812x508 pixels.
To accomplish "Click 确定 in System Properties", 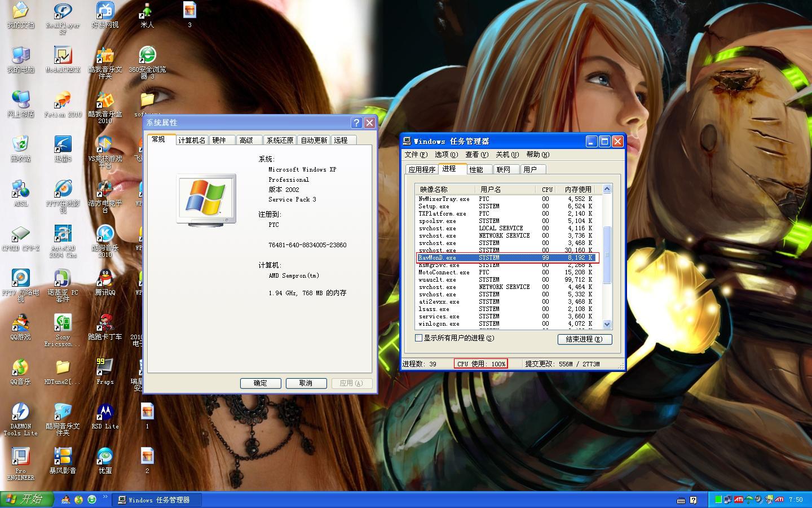I will 261,383.
